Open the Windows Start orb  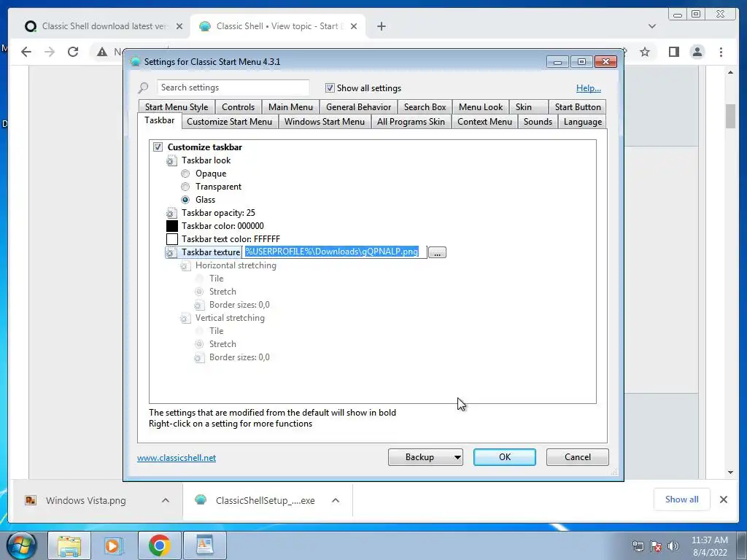(x=22, y=545)
